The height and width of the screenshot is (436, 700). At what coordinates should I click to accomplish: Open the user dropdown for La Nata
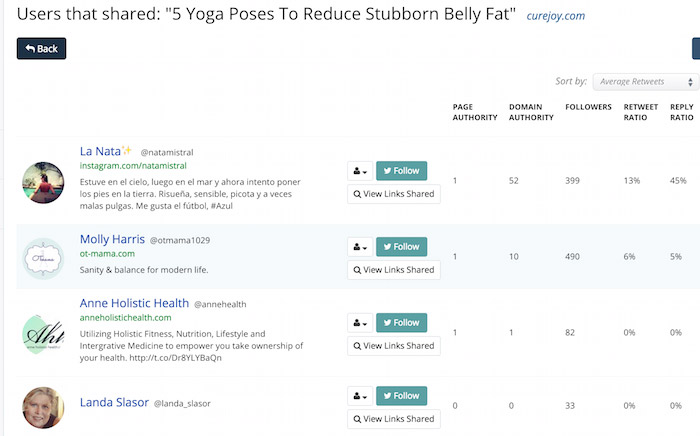tap(360, 171)
